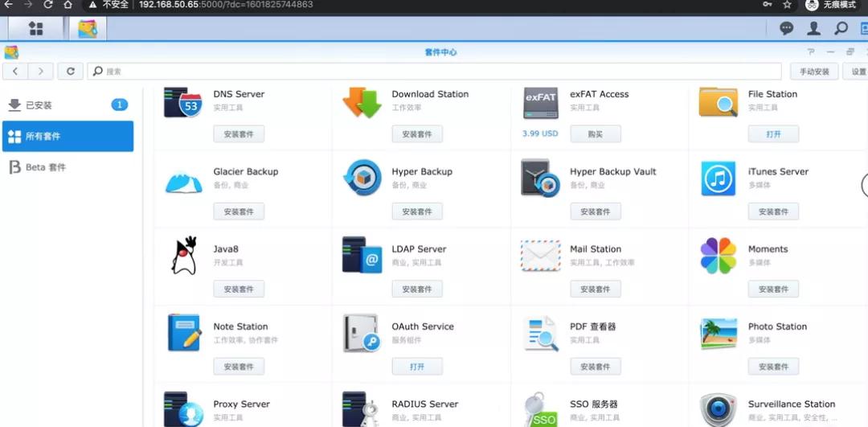Bookmark the page with the star icon

pyautogui.click(x=787, y=5)
